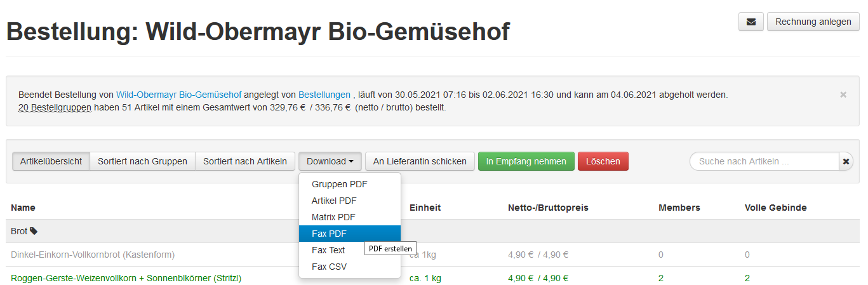The width and height of the screenshot is (868, 285).
Task: Select Fax Text download option
Action: [328, 250]
